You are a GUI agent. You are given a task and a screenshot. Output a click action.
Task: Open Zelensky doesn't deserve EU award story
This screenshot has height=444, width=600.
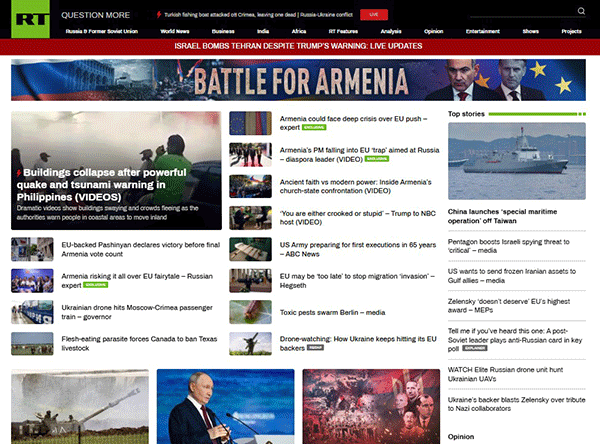tap(509, 306)
